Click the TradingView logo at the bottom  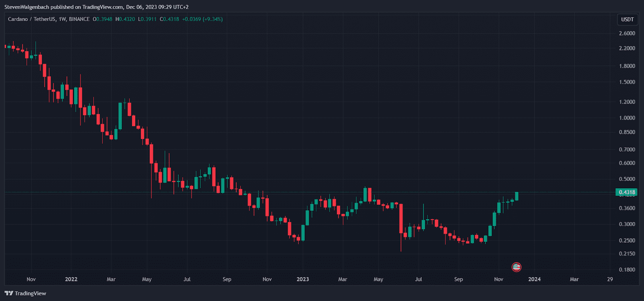[25, 293]
